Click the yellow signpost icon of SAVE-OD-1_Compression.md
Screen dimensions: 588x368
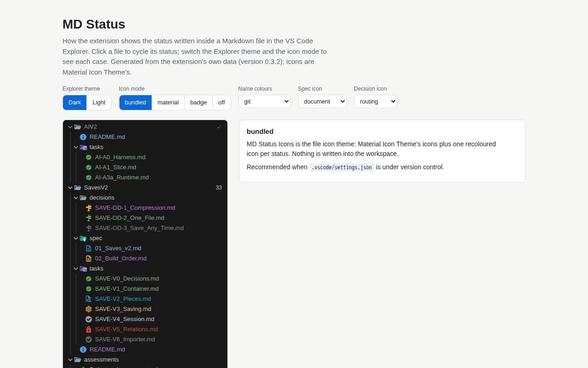click(x=89, y=208)
